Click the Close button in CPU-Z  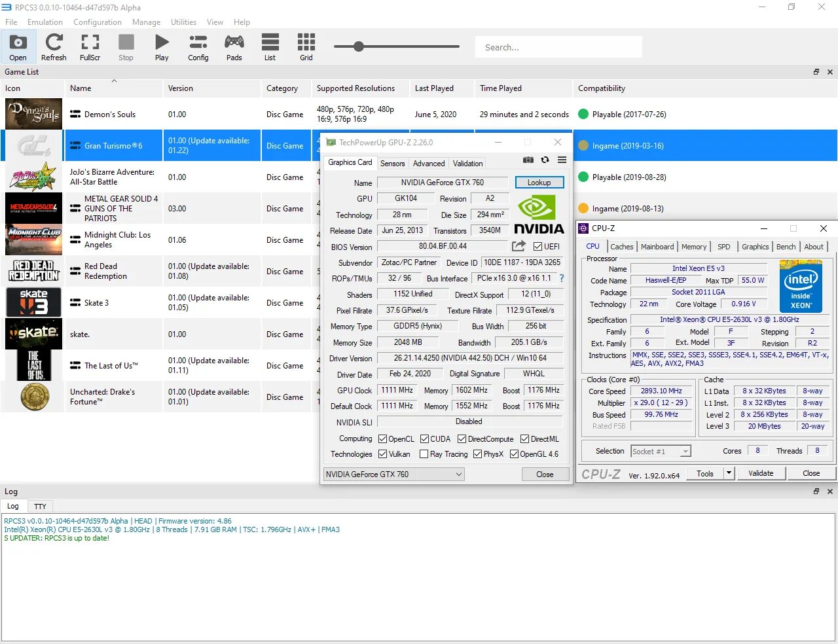point(811,473)
